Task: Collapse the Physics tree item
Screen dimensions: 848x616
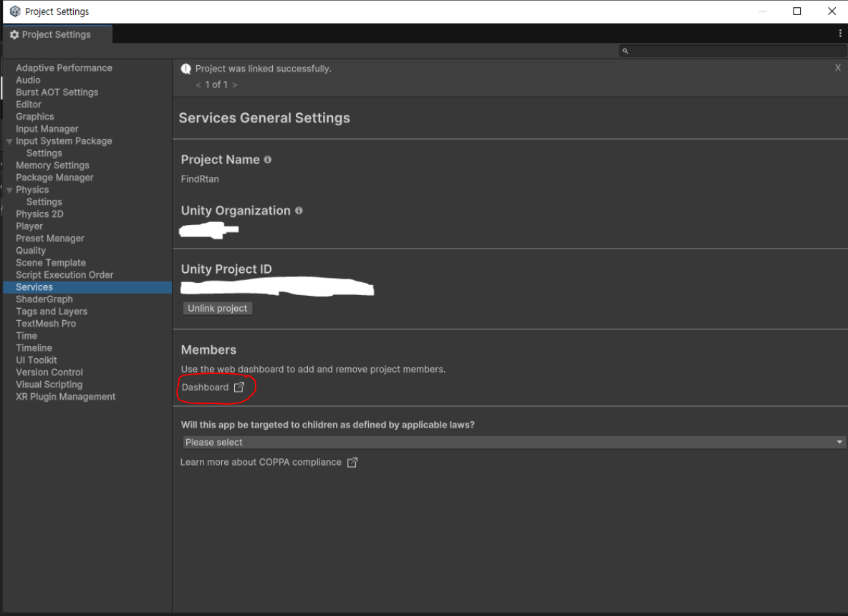Action: tap(9, 191)
